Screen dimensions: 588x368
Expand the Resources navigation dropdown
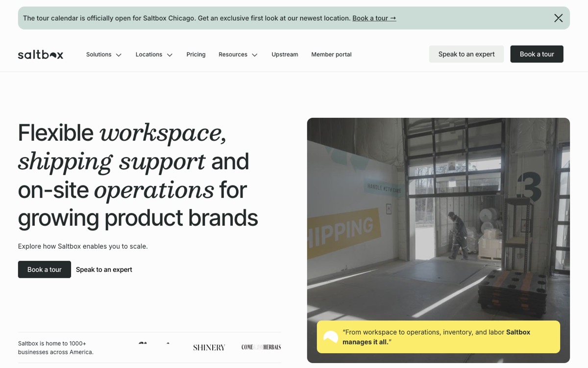(x=238, y=54)
